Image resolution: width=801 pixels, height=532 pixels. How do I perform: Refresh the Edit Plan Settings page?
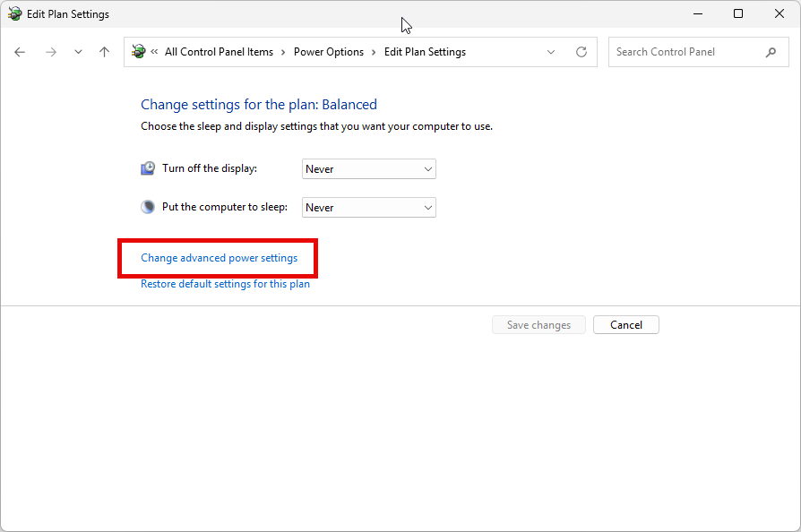[581, 52]
